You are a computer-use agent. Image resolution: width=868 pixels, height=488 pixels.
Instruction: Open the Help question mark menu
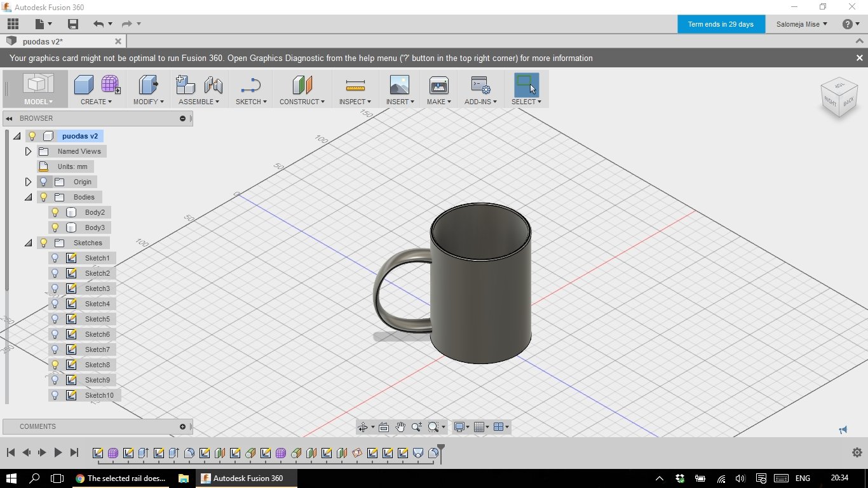851,24
